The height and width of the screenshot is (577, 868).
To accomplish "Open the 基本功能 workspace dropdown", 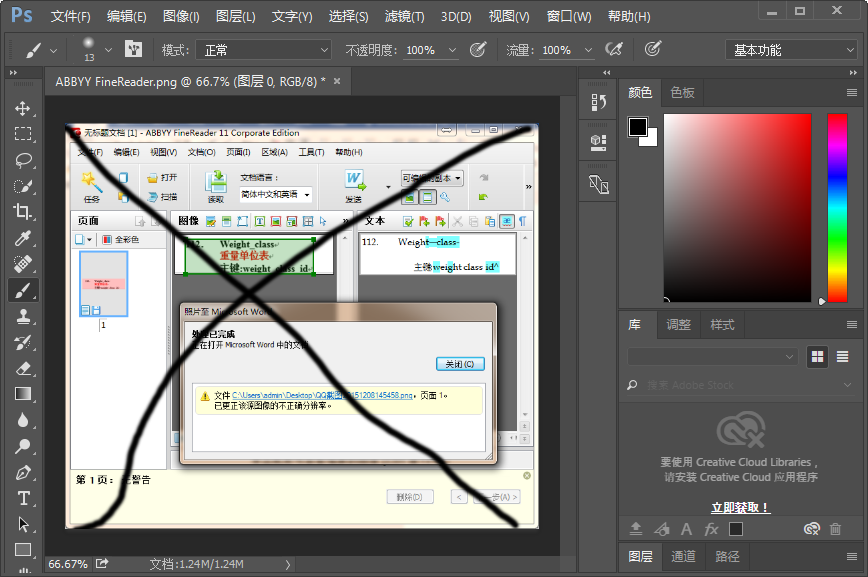I will [791, 50].
